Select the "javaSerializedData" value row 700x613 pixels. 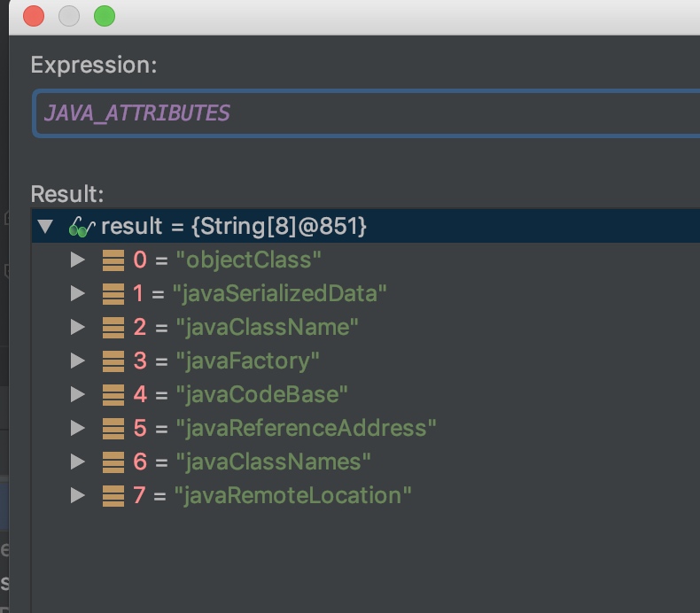point(280,294)
